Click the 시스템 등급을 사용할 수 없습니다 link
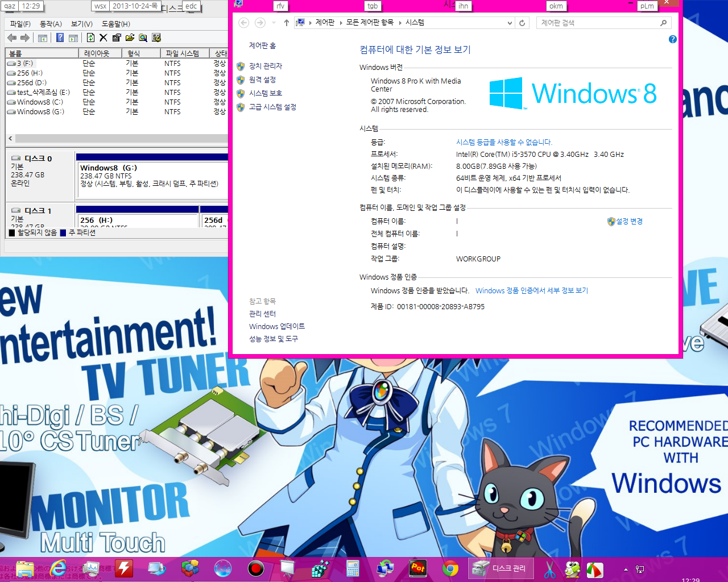 click(x=504, y=142)
